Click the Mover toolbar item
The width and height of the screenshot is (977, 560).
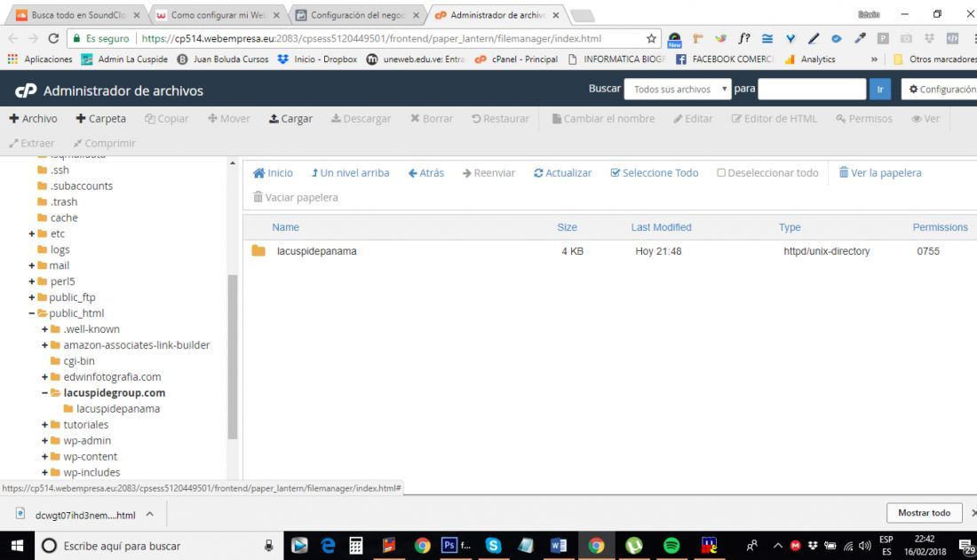228,118
